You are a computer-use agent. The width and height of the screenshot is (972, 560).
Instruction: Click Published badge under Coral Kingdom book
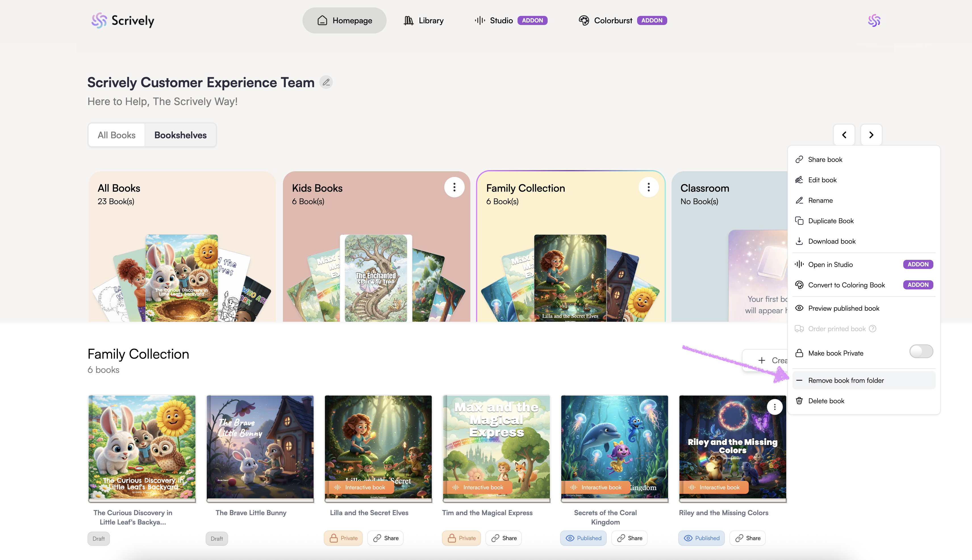(x=583, y=538)
